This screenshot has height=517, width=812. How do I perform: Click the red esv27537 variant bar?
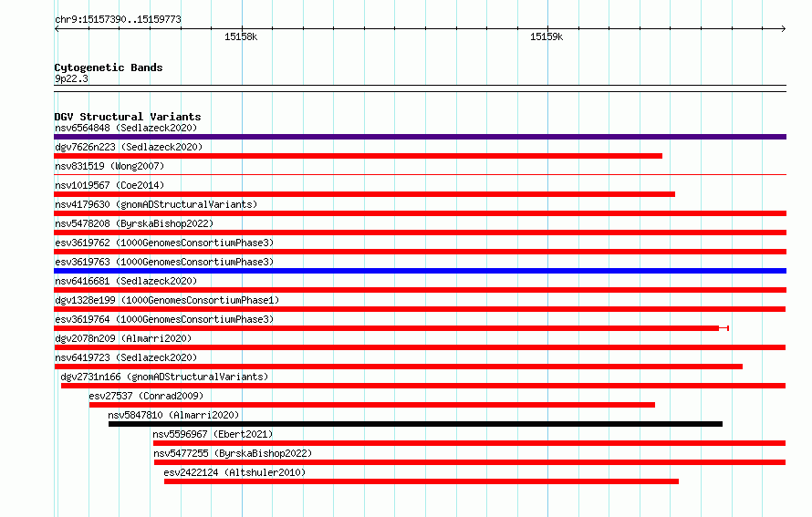372,405
